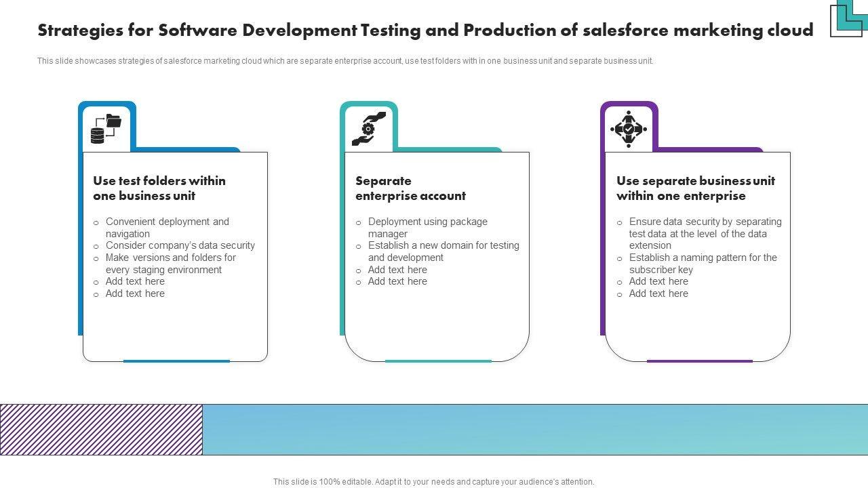Select bullet 'Deployment using package manager'
868x488 pixels.
[428, 228]
